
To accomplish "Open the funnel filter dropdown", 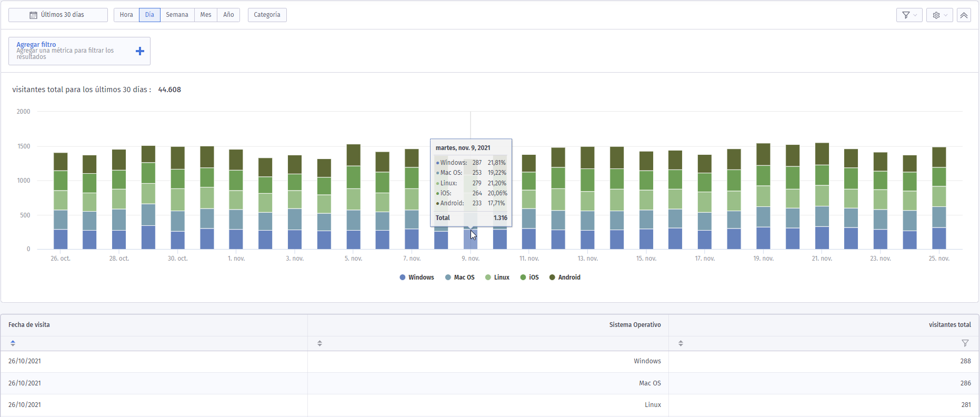I will tap(909, 15).
